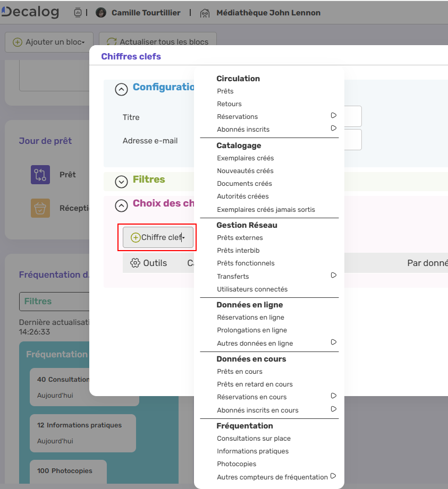Choose Exemplaires créés jamais sortis menu entry
This screenshot has width=448, height=489.
(266, 210)
